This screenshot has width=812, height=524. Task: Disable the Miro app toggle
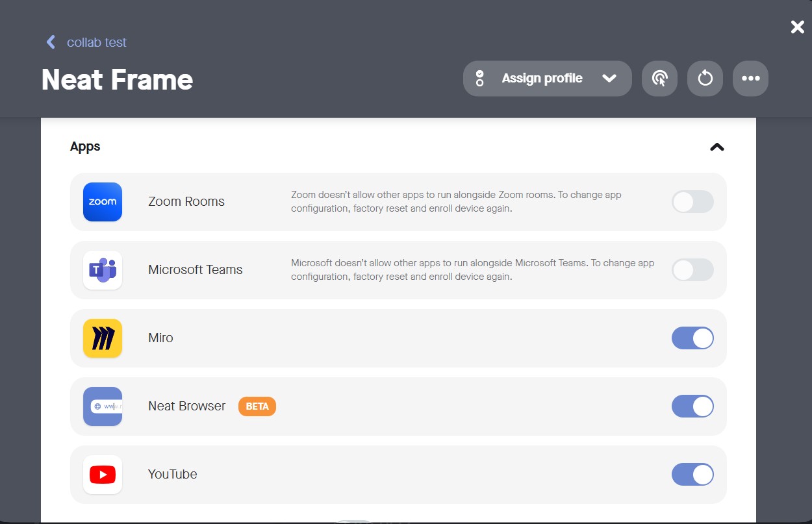coord(692,338)
